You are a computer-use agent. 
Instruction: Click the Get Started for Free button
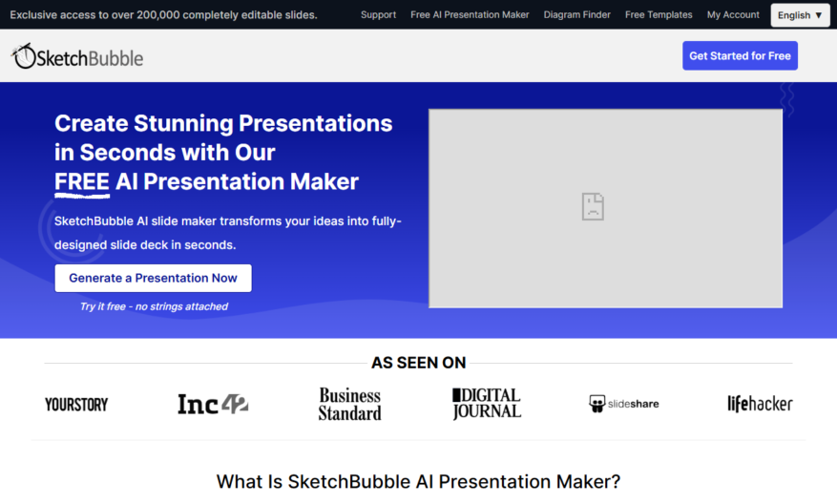(740, 55)
